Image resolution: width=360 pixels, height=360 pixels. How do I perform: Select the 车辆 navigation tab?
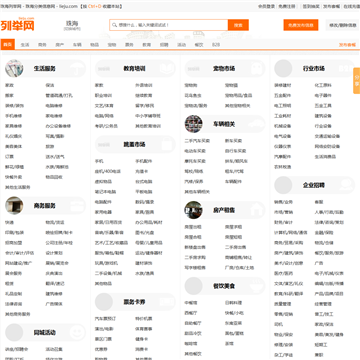[x=77, y=45]
